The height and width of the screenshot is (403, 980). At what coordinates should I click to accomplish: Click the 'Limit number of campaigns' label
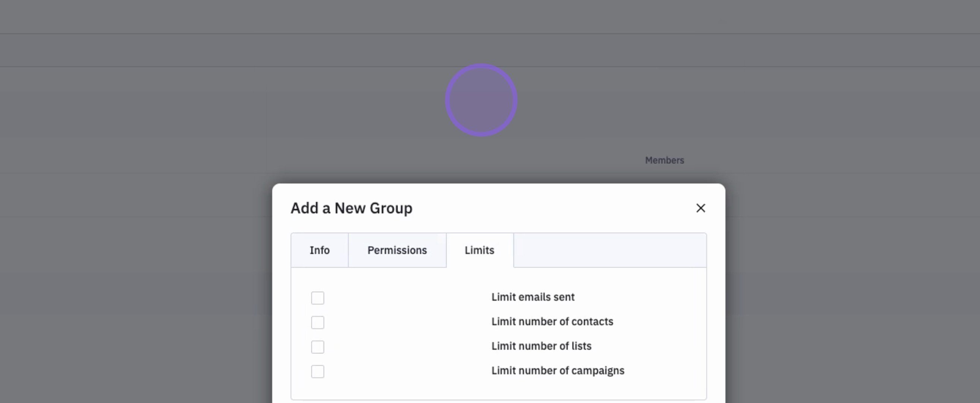558,371
